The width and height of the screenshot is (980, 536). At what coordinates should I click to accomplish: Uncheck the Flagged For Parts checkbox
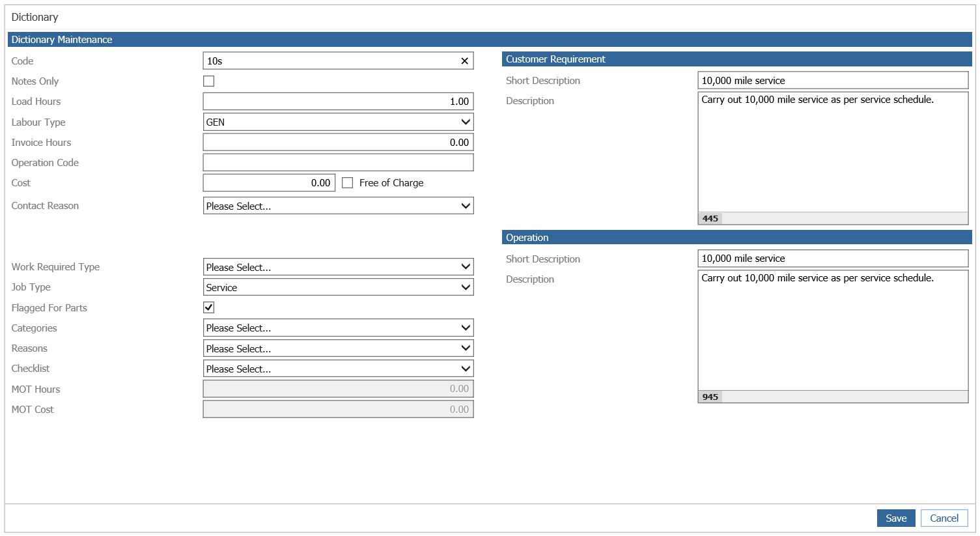[x=208, y=307]
